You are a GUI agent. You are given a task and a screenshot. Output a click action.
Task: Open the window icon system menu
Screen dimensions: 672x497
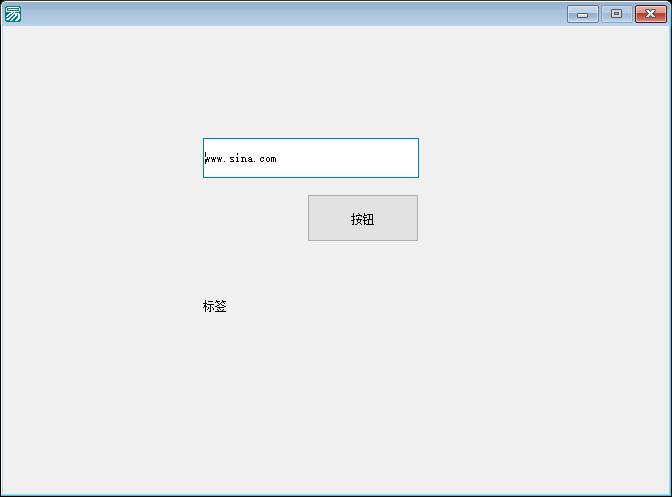13,14
